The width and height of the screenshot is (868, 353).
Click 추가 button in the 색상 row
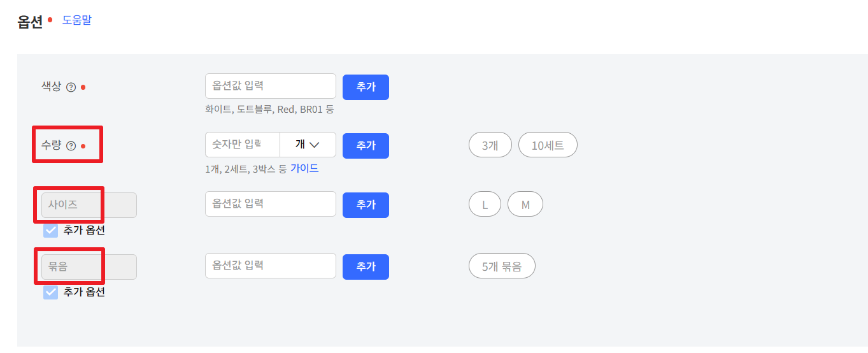366,87
